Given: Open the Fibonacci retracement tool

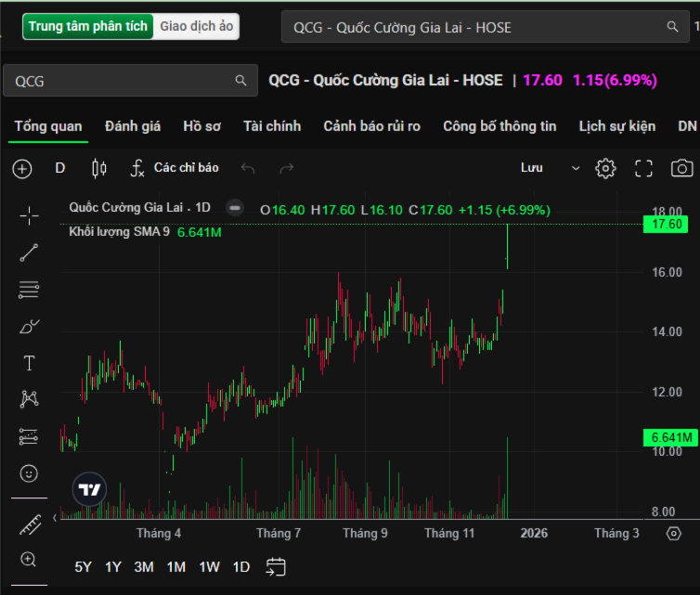Looking at the screenshot, I should coord(29,290).
